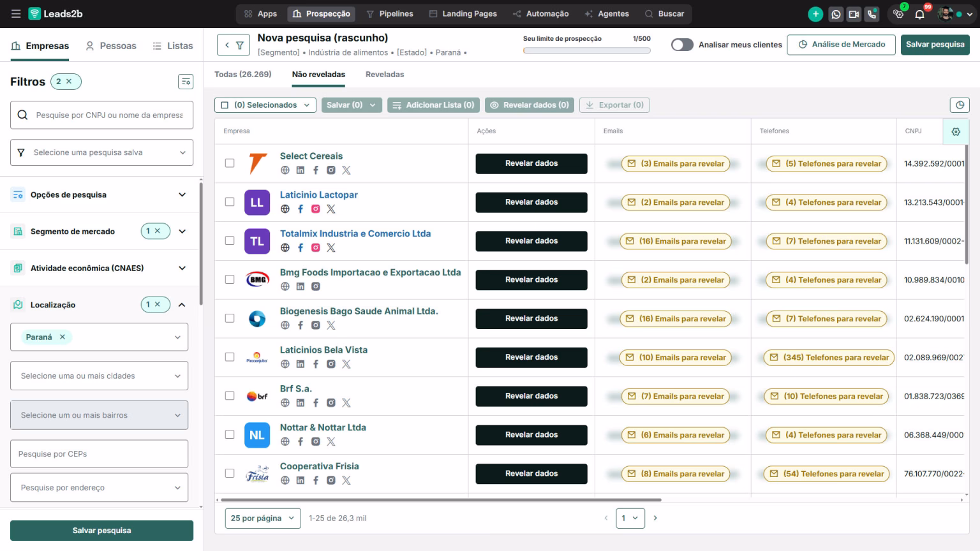Click top-right Salvar pesquisa button
This screenshot has width=980, height=551.
tap(935, 45)
